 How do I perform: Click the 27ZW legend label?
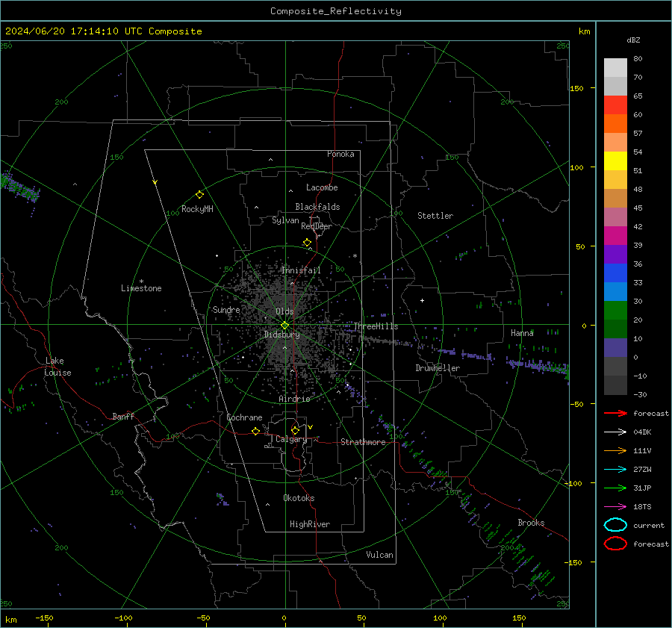pos(642,470)
